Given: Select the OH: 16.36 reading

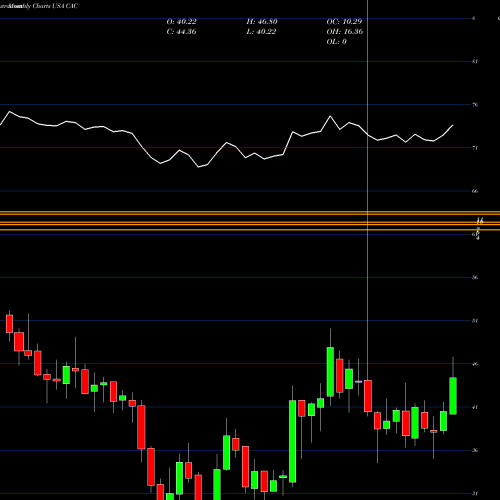Looking at the screenshot, I should (x=345, y=32).
